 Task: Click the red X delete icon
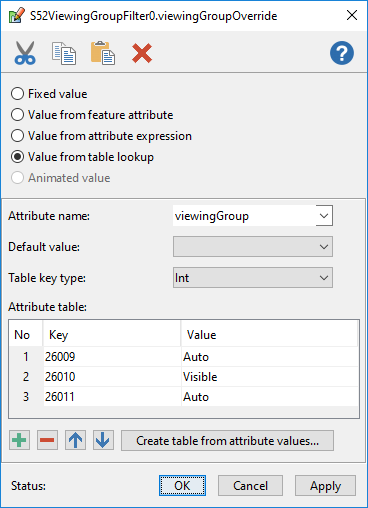(x=142, y=53)
